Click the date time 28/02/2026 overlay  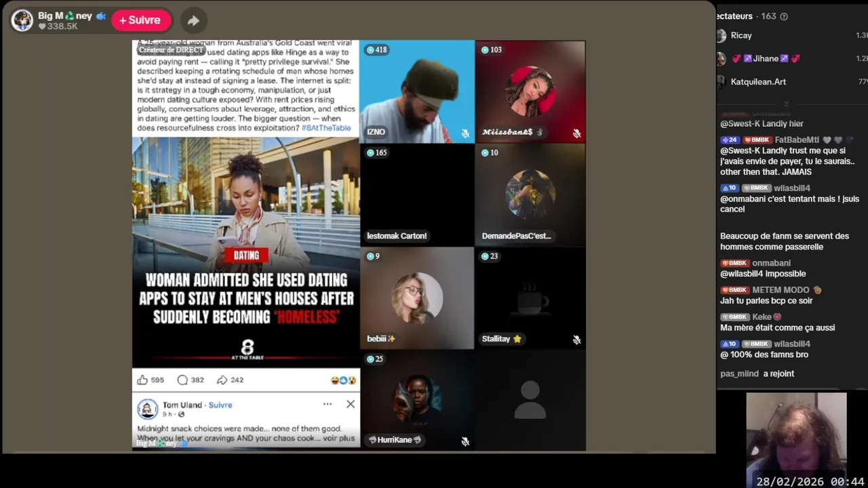click(811, 481)
